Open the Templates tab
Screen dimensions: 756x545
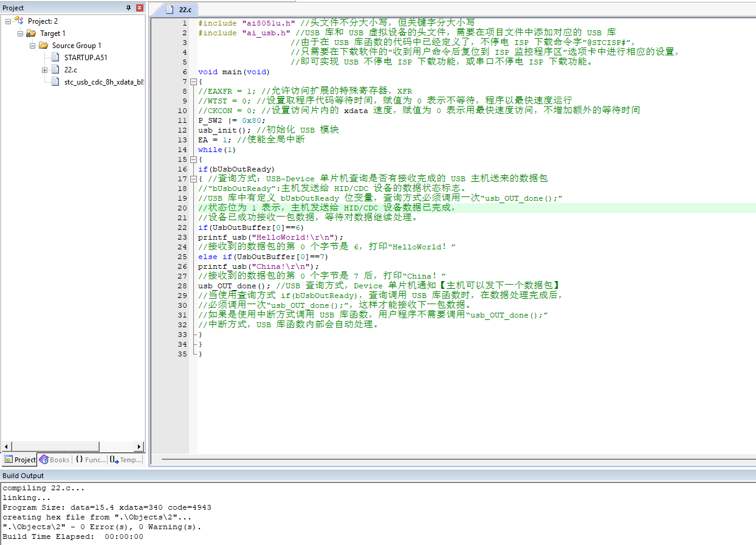click(126, 460)
